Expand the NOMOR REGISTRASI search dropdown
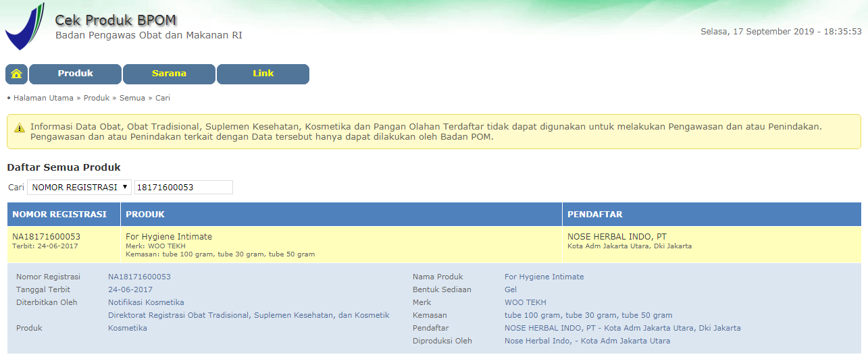Screen dimensions: 868x361 (x=79, y=188)
